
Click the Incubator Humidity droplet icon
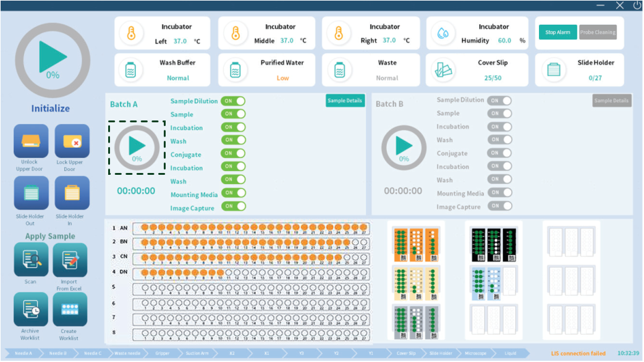(x=443, y=33)
